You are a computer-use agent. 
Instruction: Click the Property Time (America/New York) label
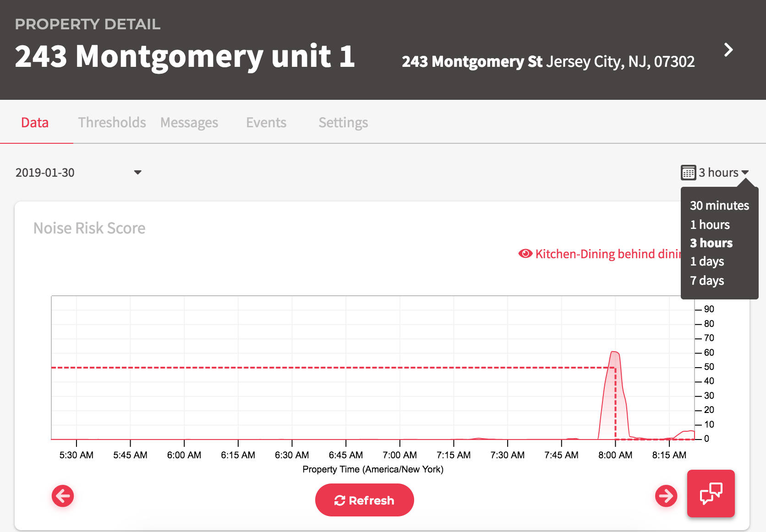click(x=373, y=469)
